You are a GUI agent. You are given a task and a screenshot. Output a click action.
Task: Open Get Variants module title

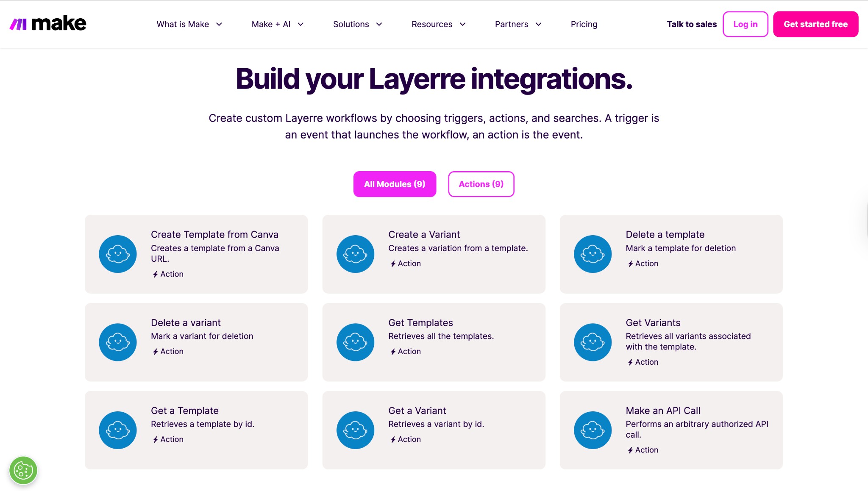pyautogui.click(x=653, y=322)
